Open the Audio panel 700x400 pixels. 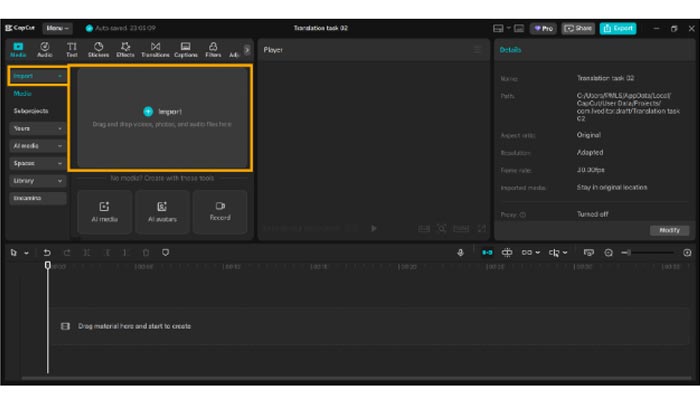pyautogui.click(x=45, y=49)
